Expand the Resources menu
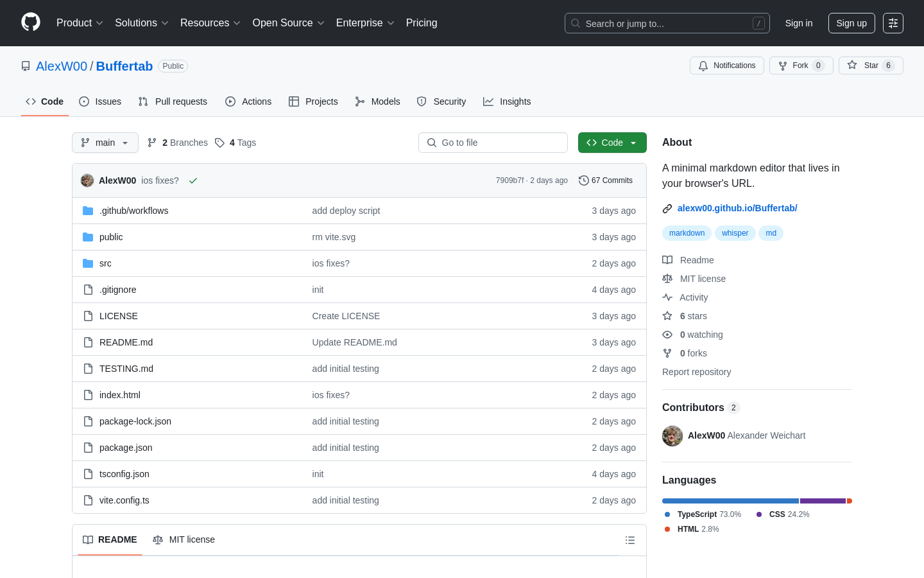924x578 pixels. click(x=210, y=23)
